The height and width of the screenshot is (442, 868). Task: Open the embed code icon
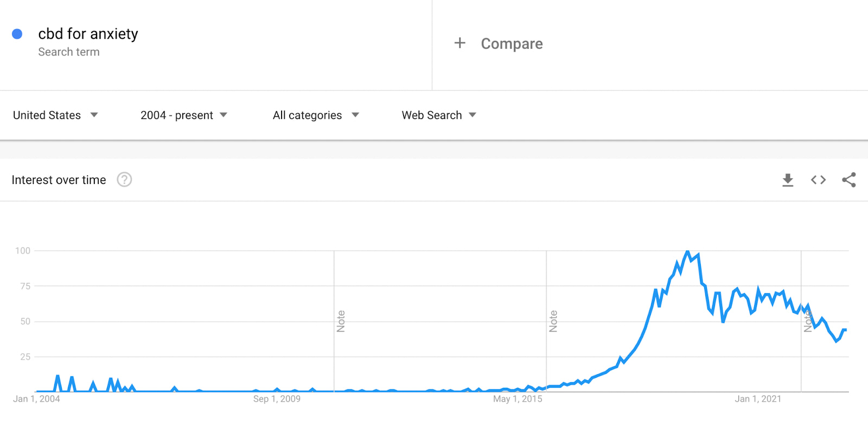click(818, 180)
